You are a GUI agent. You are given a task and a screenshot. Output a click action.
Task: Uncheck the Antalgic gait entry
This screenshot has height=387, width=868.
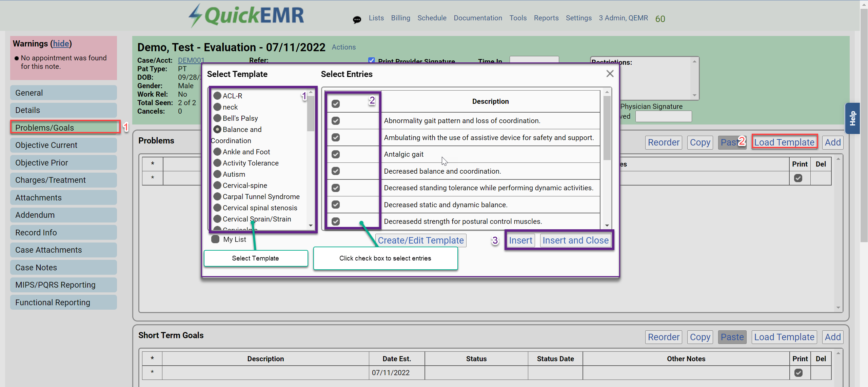click(x=336, y=154)
